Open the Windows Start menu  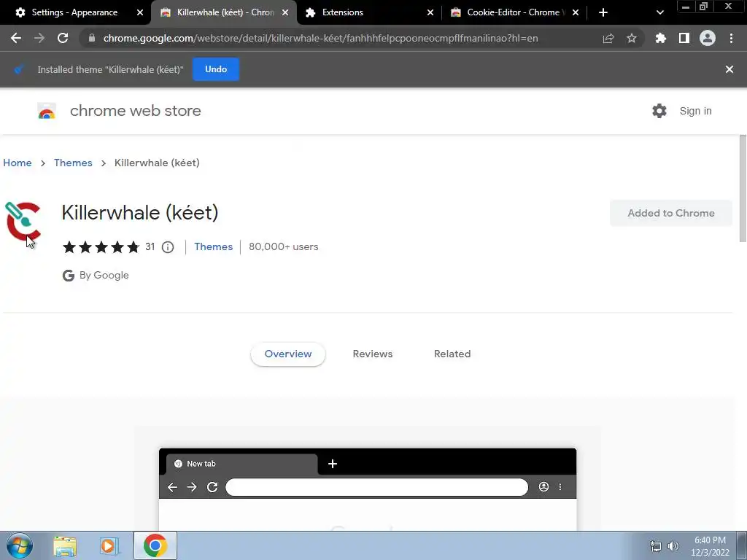pos(18,545)
